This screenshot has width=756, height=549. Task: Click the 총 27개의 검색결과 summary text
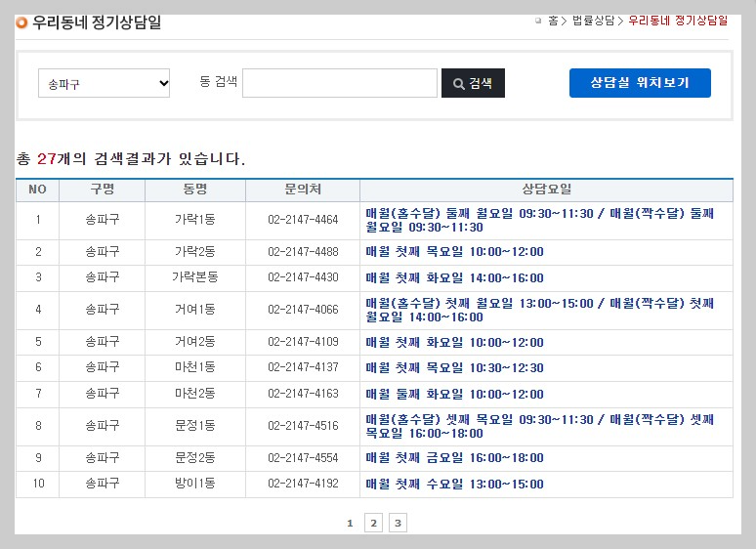(131, 158)
